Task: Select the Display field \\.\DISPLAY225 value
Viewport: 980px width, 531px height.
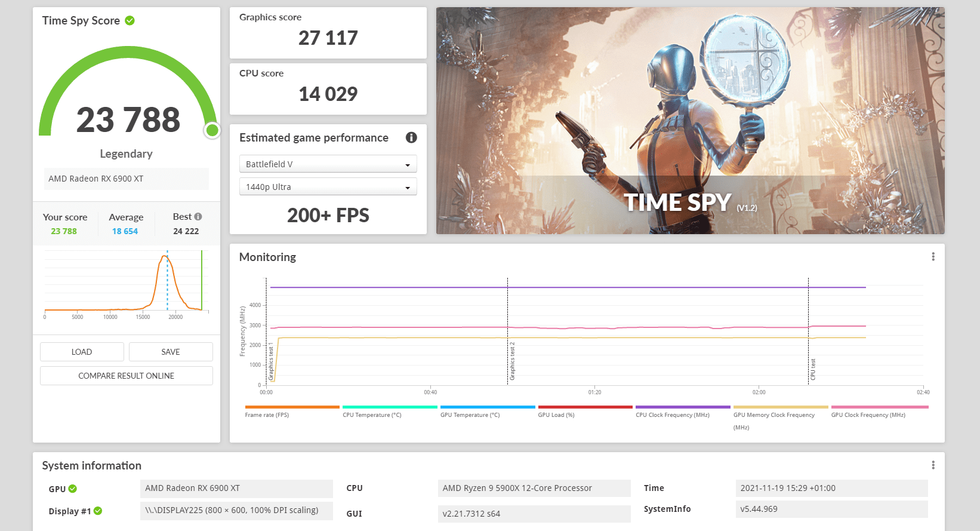Action: pyautogui.click(x=236, y=511)
